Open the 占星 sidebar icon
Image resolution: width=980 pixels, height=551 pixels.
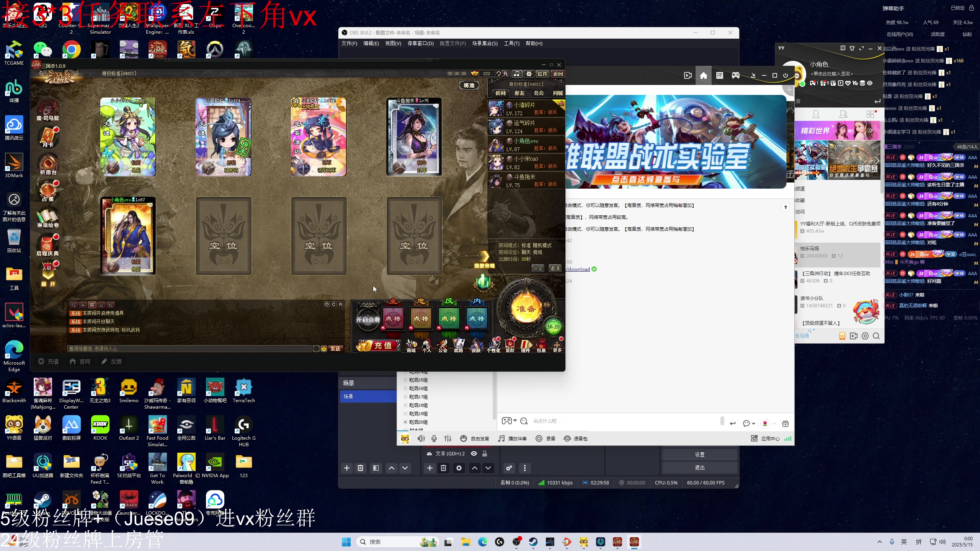[x=48, y=191]
